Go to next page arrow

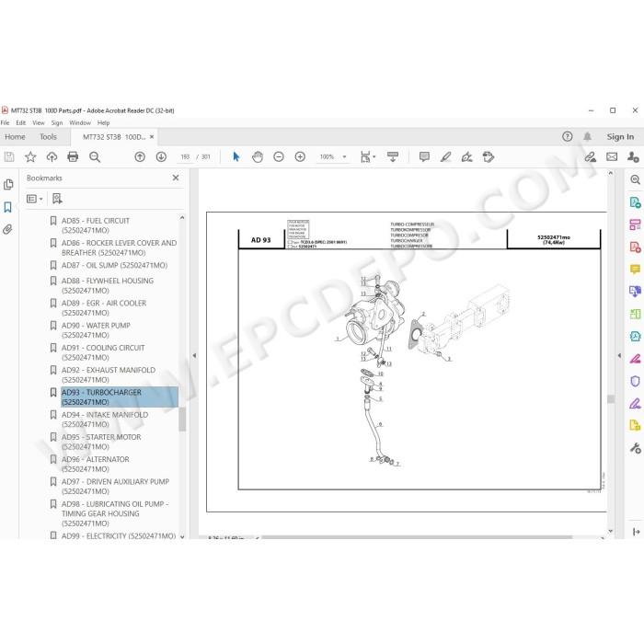tap(161, 157)
